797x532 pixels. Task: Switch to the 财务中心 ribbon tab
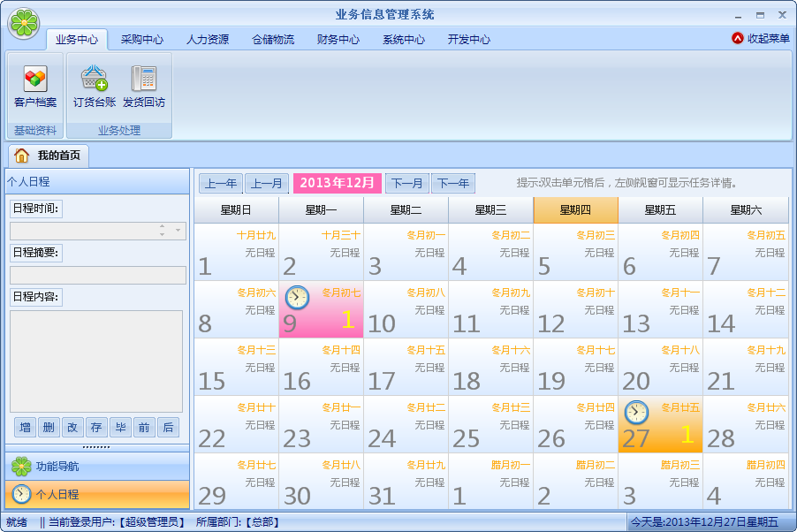pyautogui.click(x=338, y=40)
